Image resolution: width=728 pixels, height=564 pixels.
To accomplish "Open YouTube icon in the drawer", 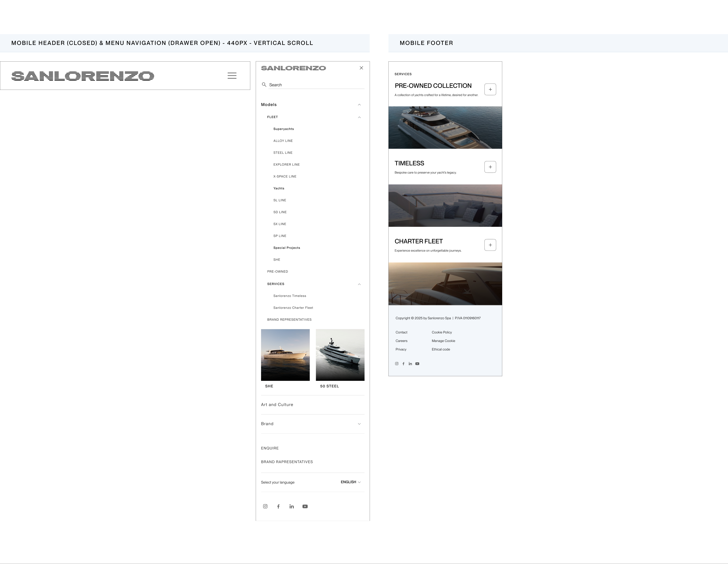I will tap(305, 506).
